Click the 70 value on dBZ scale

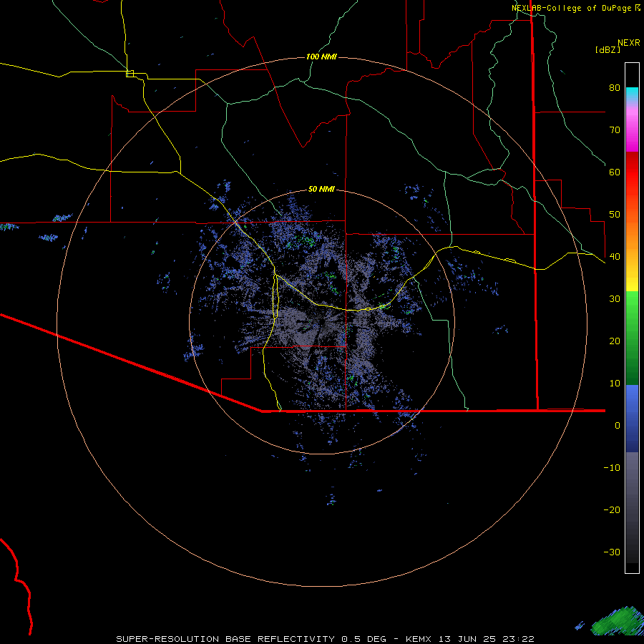click(x=615, y=130)
